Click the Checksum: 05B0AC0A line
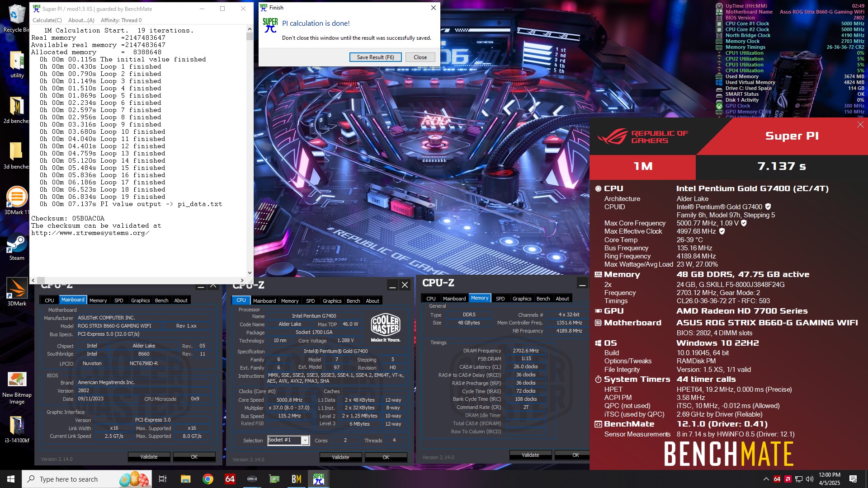 pos(68,218)
